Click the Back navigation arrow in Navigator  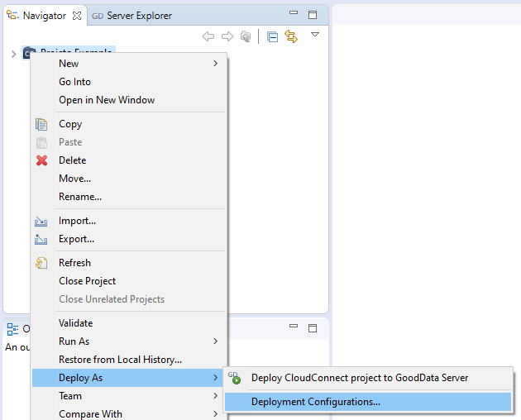coord(208,36)
